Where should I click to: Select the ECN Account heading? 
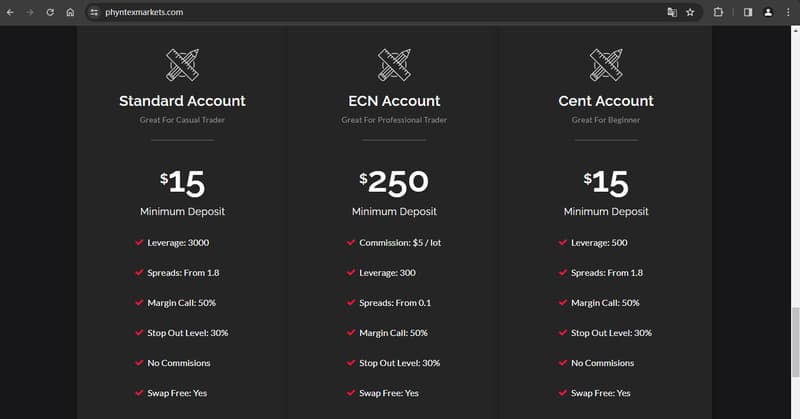click(x=394, y=101)
